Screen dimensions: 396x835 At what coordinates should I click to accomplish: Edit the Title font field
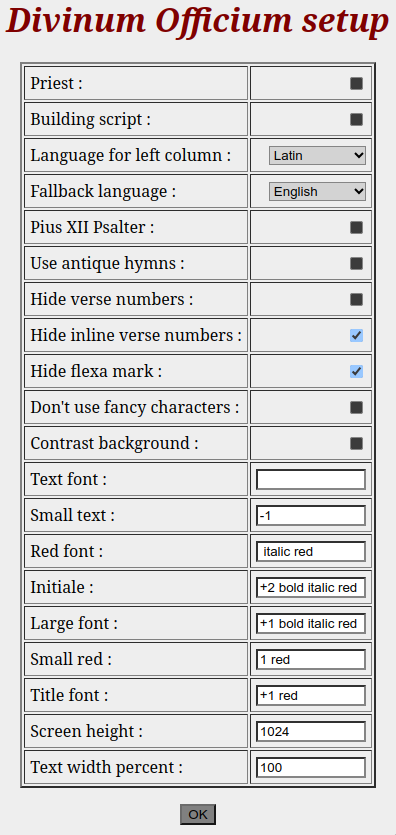311,695
